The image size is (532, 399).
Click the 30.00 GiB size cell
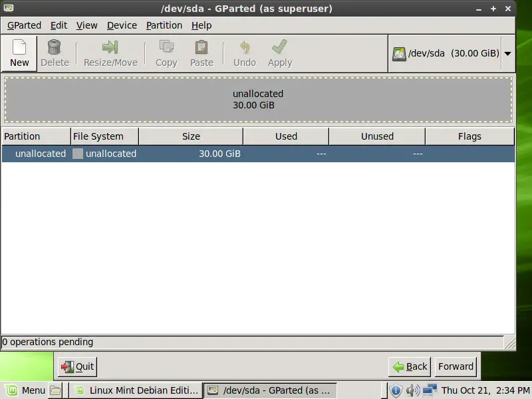(x=219, y=154)
